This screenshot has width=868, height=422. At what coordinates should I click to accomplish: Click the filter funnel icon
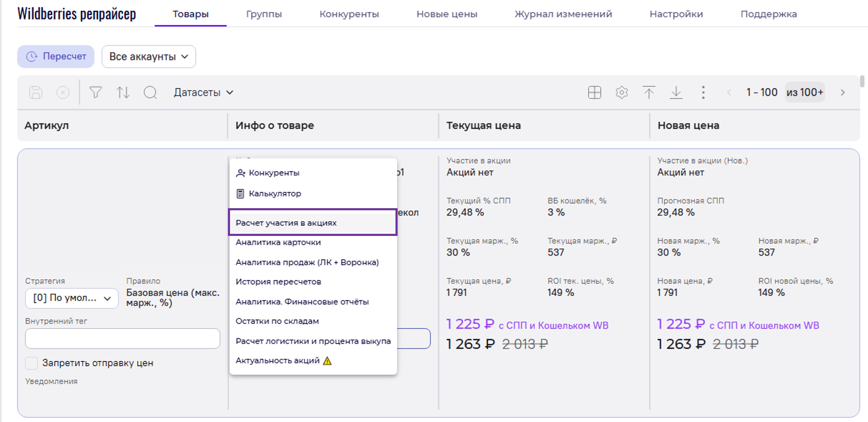pos(95,92)
